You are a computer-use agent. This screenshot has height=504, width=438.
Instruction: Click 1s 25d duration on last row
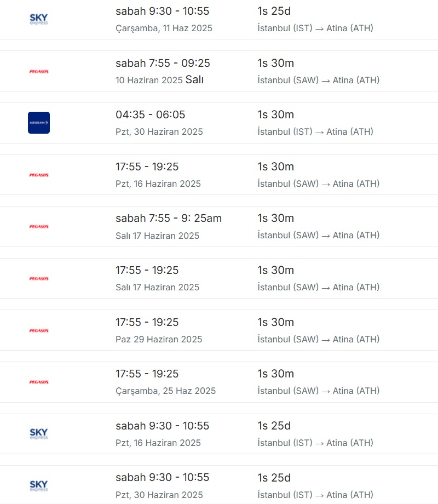[x=274, y=478]
